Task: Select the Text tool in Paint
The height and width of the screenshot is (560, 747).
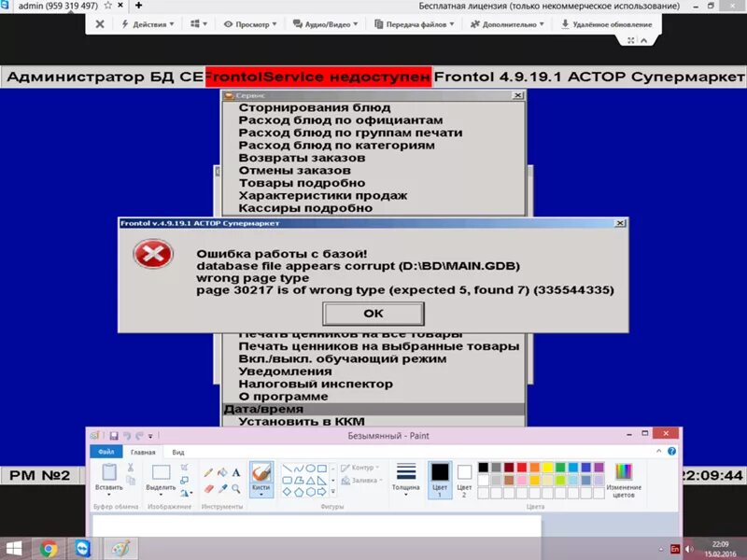Action: pyautogui.click(x=236, y=473)
